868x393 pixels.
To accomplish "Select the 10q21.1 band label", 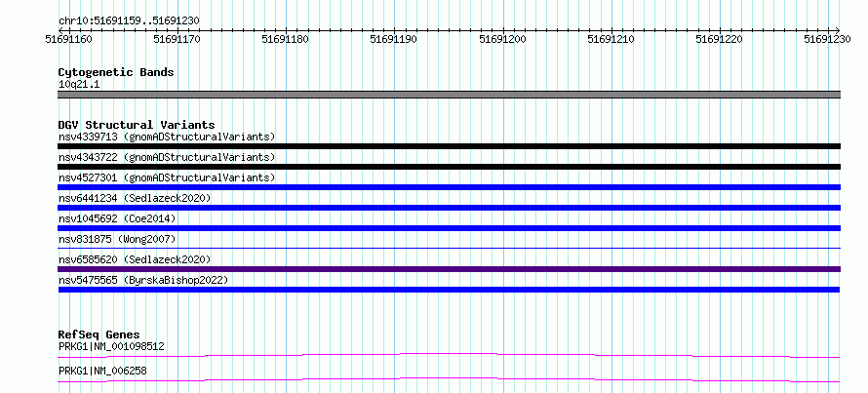I will 79,85.
